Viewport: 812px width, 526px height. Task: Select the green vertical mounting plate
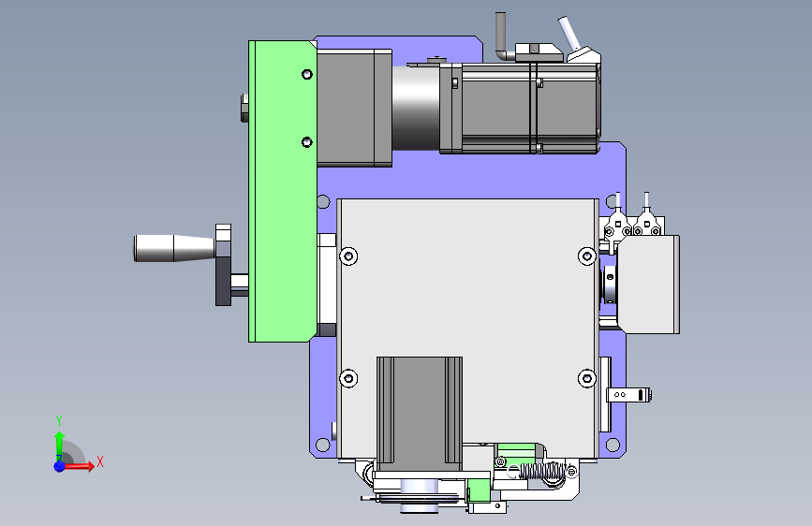[282, 192]
